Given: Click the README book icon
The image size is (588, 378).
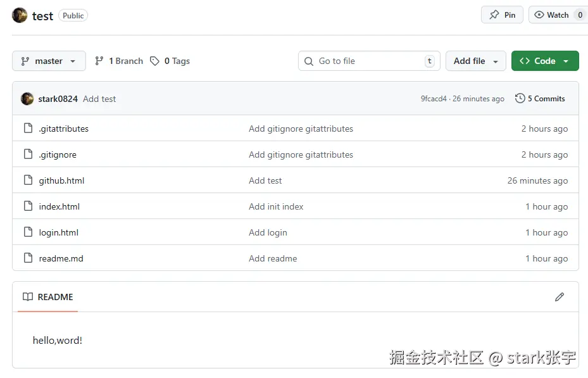Looking at the screenshot, I should pos(27,297).
